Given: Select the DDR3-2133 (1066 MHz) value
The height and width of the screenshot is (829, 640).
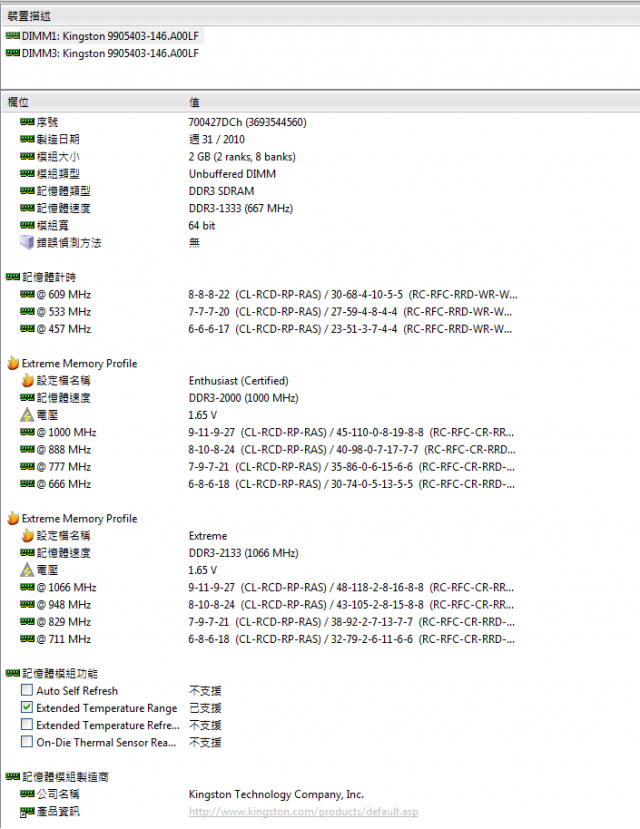Looking at the screenshot, I should (x=244, y=553).
